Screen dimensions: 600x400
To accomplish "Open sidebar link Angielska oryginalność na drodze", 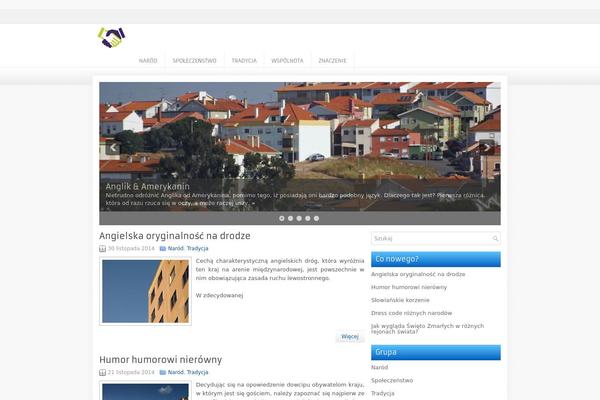I will point(418,274).
